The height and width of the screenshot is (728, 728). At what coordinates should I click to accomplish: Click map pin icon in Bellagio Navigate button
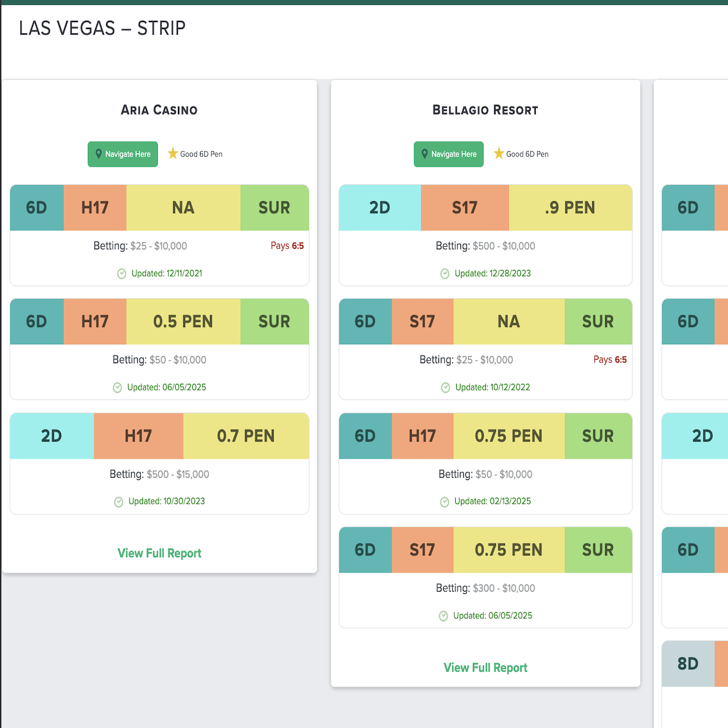[x=424, y=154]
